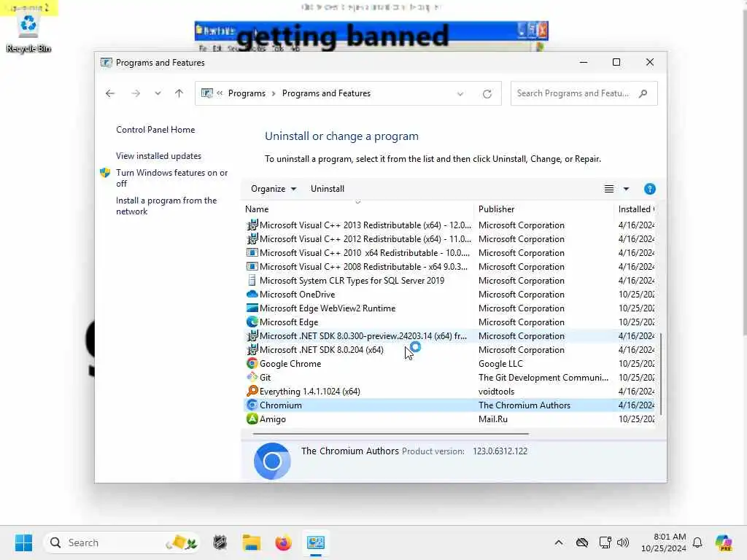Open the notifications bell icon

[697, 542]
